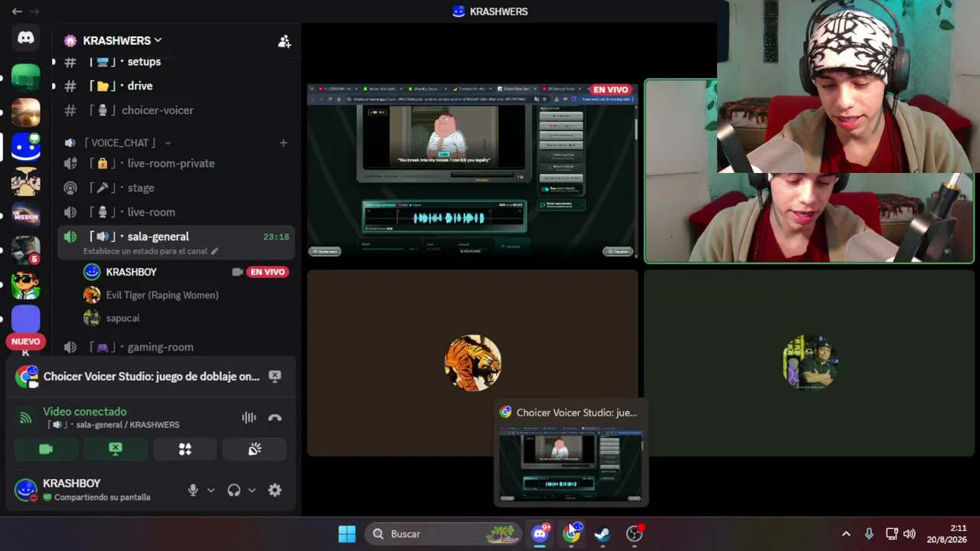
Task: Select the sapucai avatar participant tile
Action: pyautogui.click(x=809, y=363)
